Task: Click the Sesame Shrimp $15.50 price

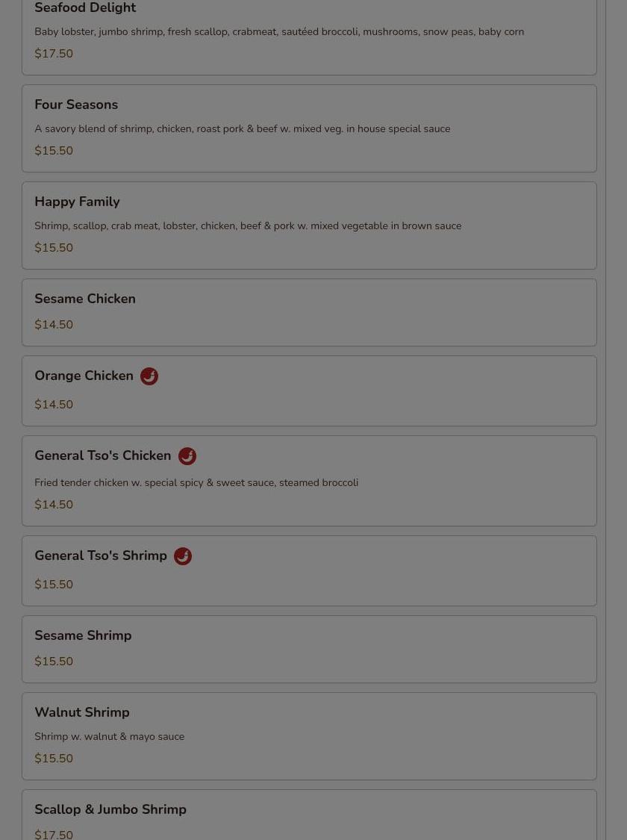Action: [54, 662]
